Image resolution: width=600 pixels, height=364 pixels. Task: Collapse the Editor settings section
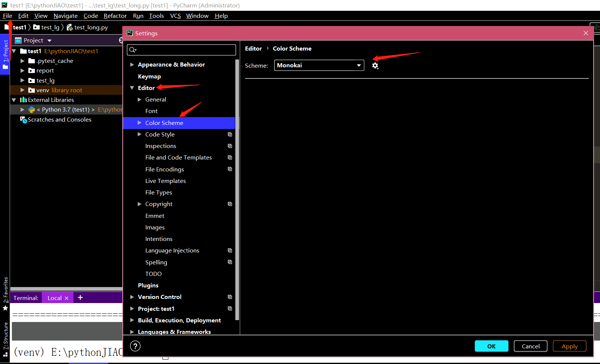tap(132, 88)
